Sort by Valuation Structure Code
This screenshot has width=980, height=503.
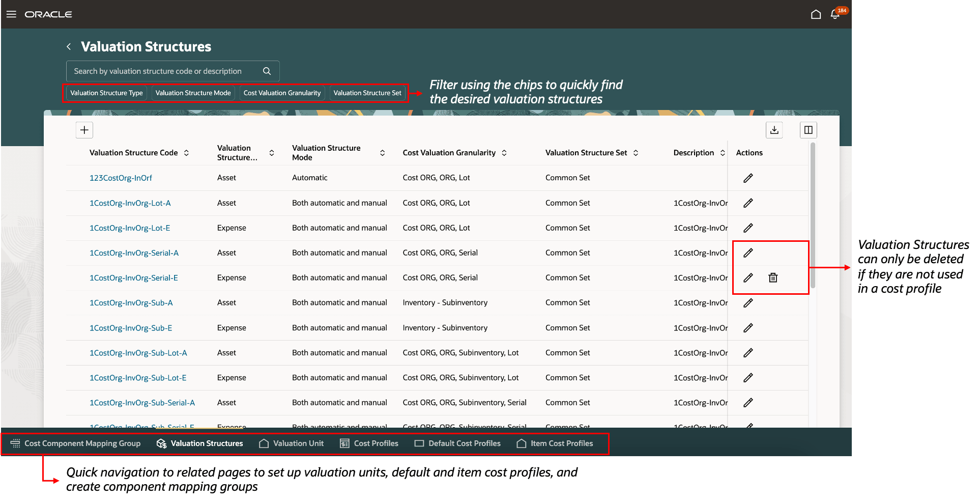[186, 153]
